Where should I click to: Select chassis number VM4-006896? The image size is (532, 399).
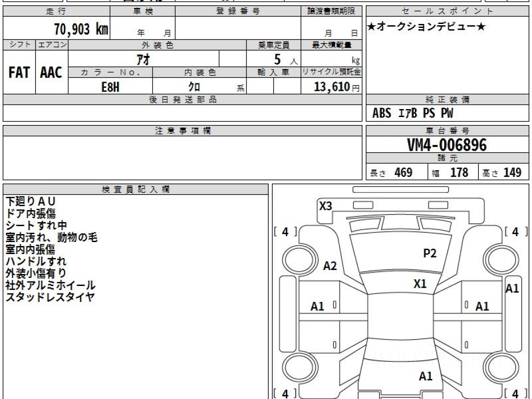(447, 145)
